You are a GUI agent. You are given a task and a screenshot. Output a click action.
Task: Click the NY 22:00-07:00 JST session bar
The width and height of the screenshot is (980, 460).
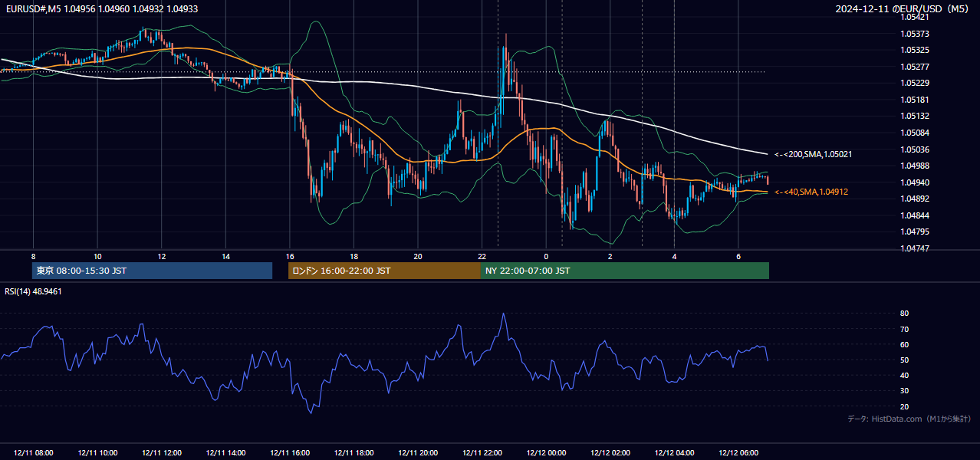(625, 271)
